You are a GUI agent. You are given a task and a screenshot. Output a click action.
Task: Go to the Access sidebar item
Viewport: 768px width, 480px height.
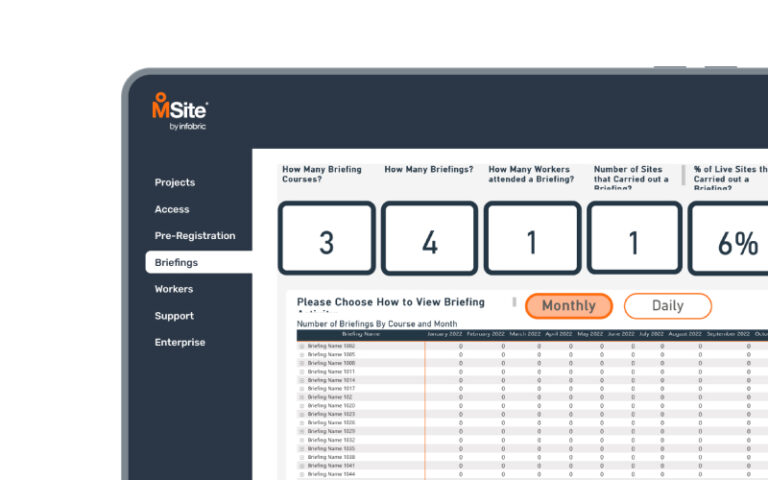click(172, 209)
